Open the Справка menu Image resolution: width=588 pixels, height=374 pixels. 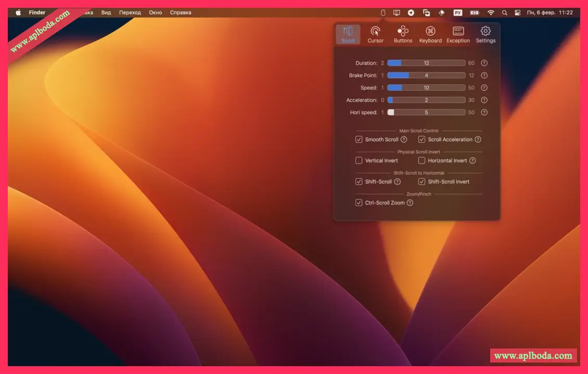click(181, 13)
